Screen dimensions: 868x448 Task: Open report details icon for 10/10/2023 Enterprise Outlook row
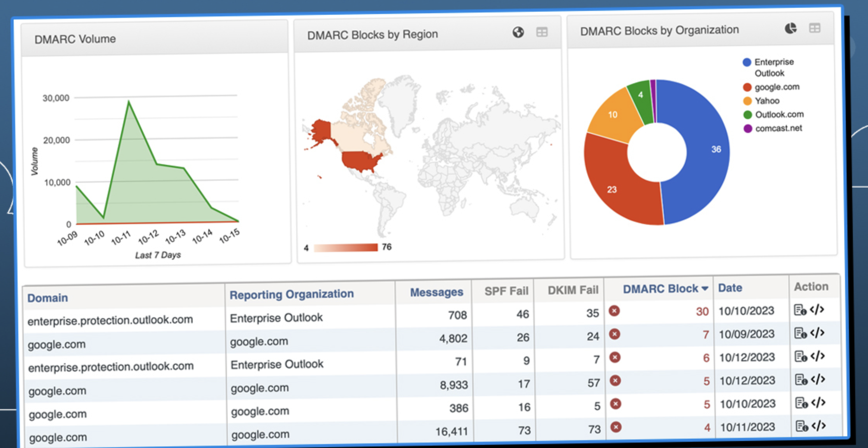point(800,310)
